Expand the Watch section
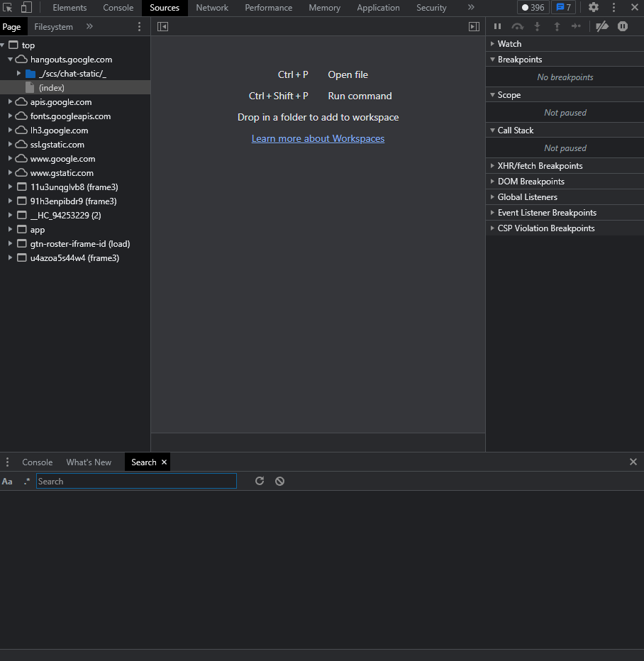Screen dimensions: 644x661 [492, 44]
